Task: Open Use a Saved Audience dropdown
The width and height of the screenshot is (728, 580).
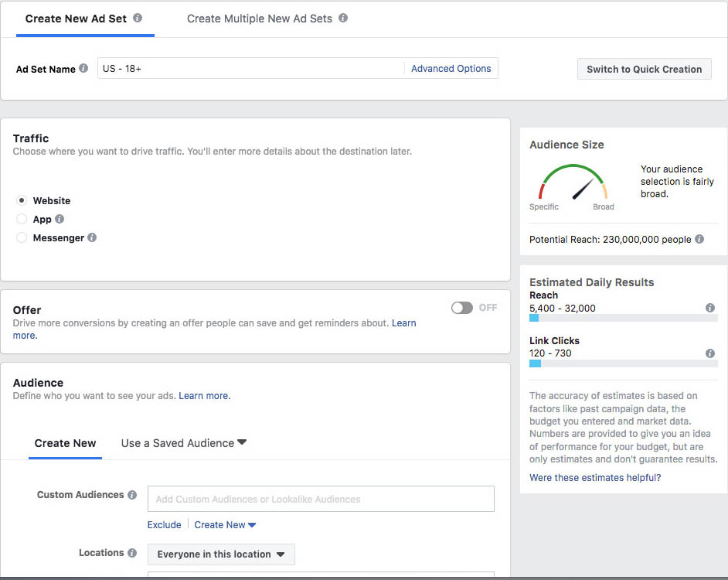Action: pos(184,443)
